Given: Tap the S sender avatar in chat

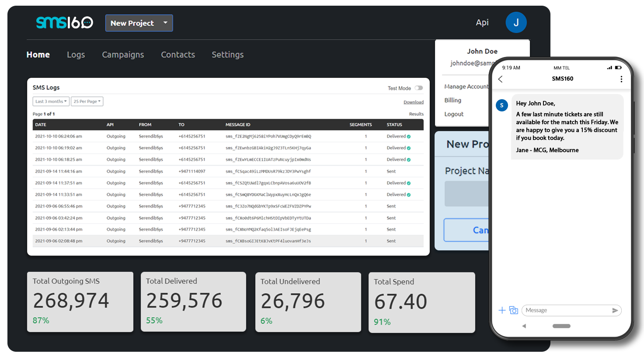Looking at the screenshot, I should coord(501,105).
